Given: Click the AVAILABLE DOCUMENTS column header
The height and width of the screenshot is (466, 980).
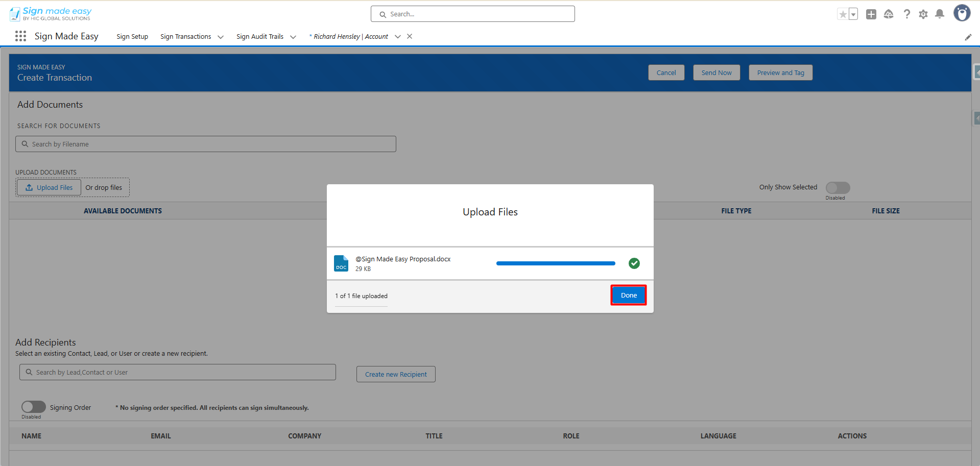Looking at the screenshot, I should click(123, 211).
